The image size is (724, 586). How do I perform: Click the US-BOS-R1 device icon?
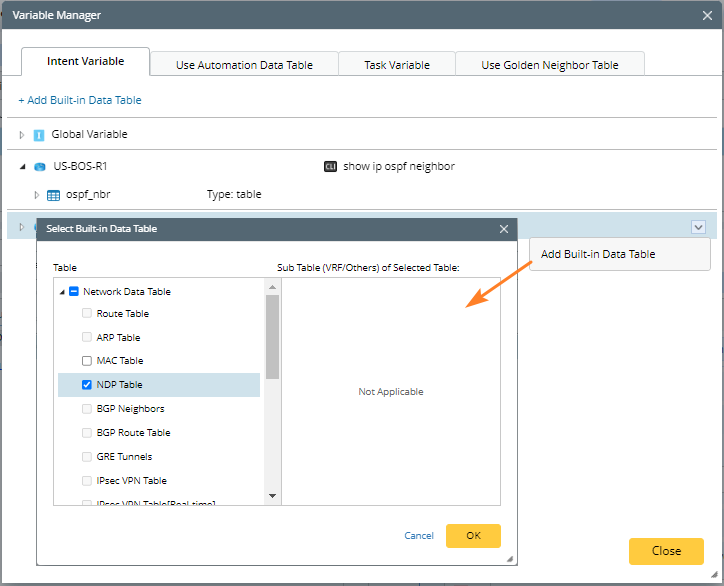tap(40, 167)
